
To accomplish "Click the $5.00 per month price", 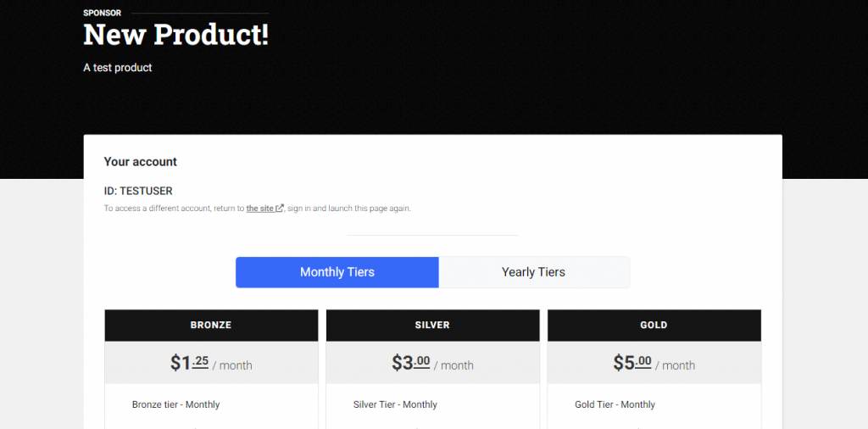I will [x=654, y=363].
